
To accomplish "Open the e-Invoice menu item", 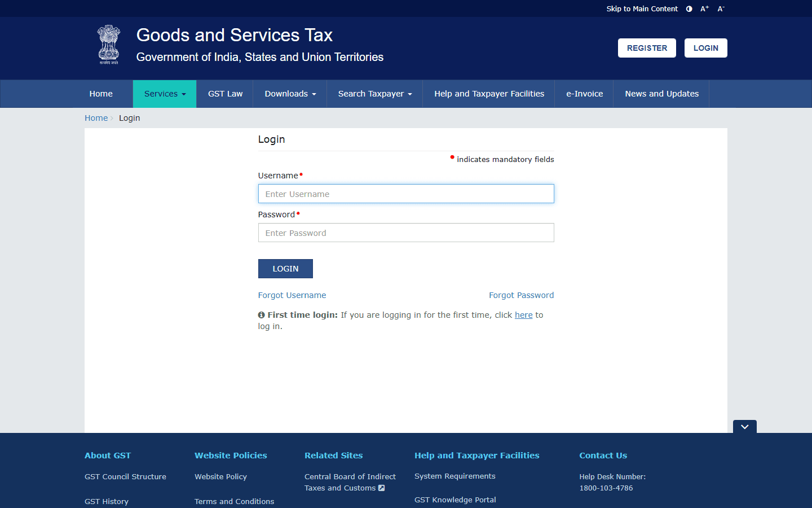I will click(585, 94).
